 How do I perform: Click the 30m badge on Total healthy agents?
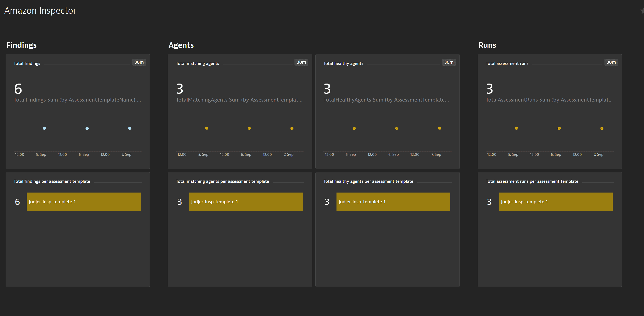pyautogui.click(x=449, y=62)
